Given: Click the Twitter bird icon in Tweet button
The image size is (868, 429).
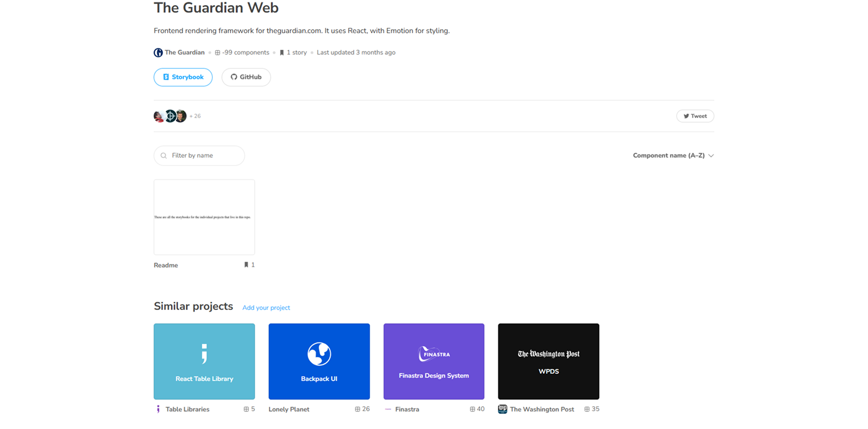Looking at the screenshot, I should 686,116.
